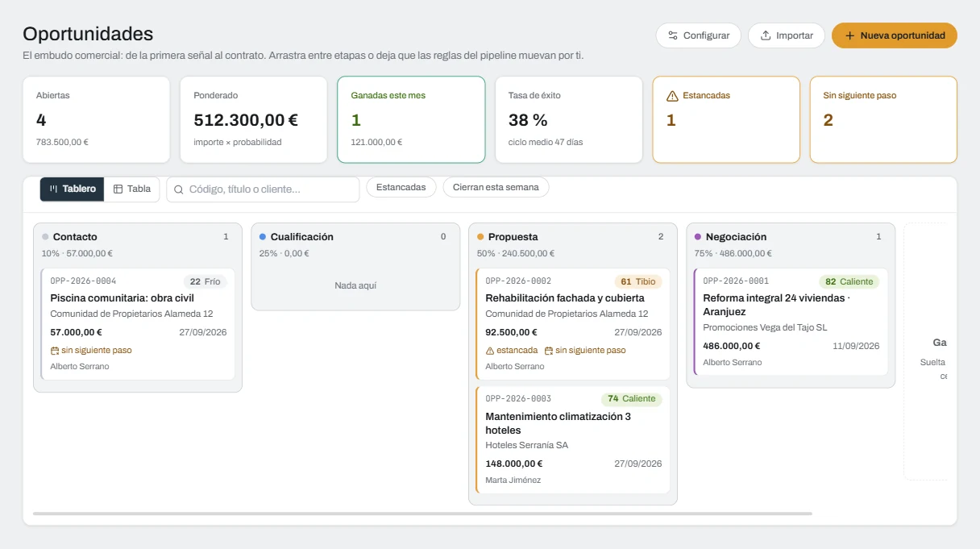Viewport: 980px width, 549px height.
Task: Click the plus icon in Nueva oportunidad
Action: tap(849, 35)
